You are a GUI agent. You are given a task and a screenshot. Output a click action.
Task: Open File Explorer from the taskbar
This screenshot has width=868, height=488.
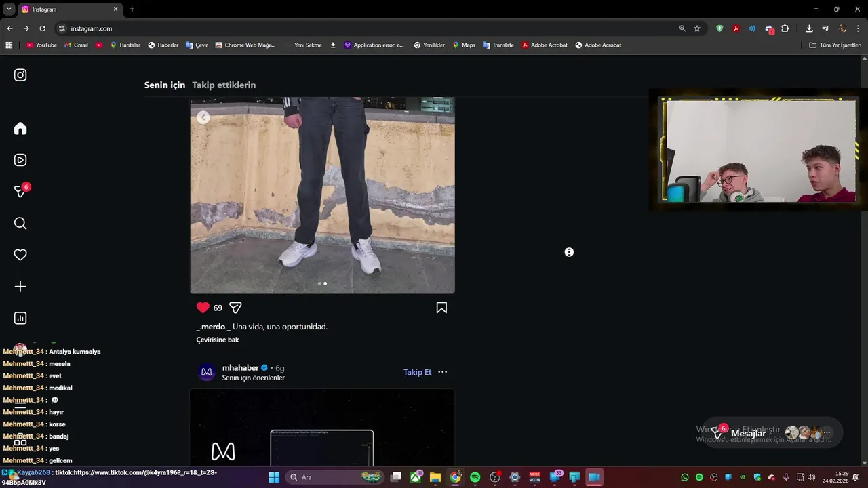tap(435, 477)
